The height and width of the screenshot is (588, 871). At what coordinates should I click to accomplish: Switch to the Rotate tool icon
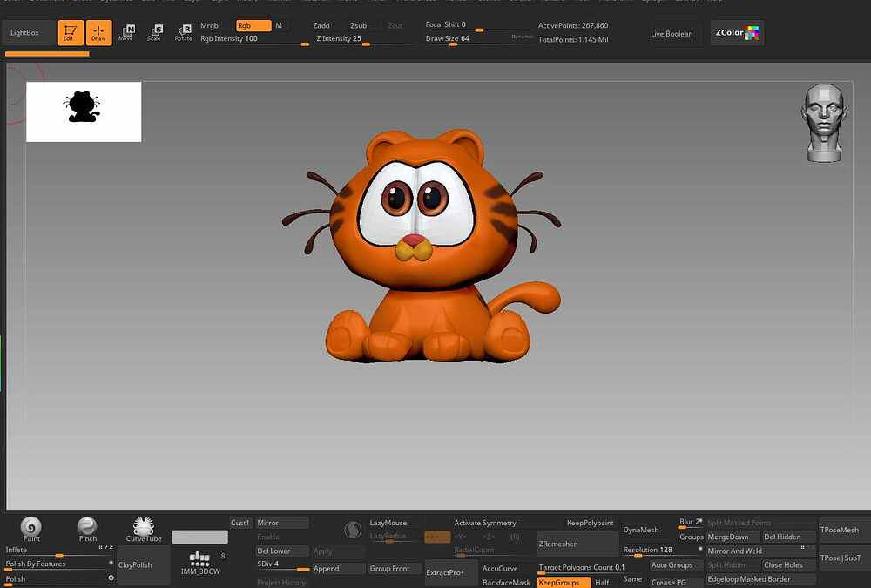[x=183, y=33]
